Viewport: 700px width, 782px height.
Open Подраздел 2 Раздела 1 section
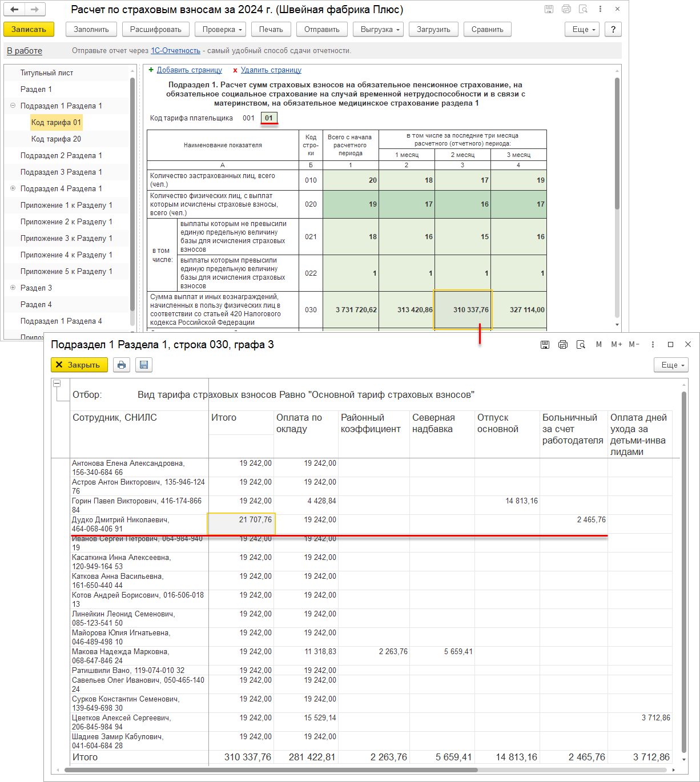coord(61,155)
